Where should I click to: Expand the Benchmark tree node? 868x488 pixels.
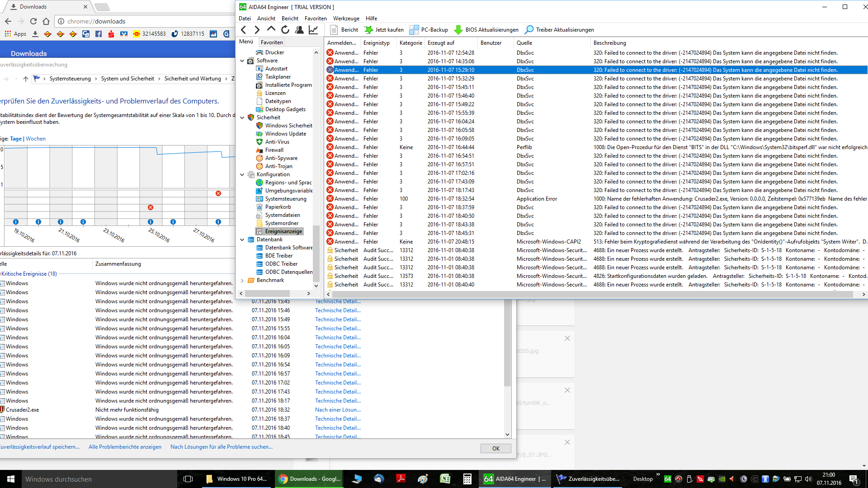242,281
